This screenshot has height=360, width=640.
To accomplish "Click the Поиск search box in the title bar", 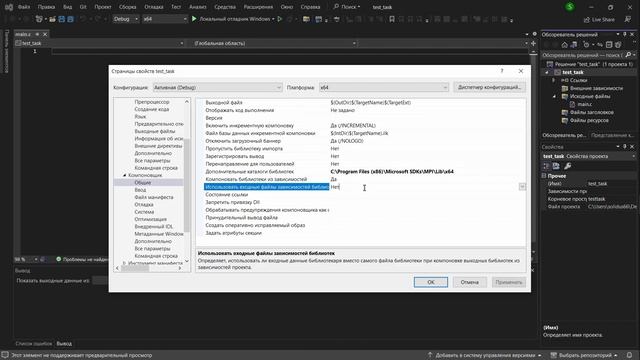I will (x=347, y=7).
